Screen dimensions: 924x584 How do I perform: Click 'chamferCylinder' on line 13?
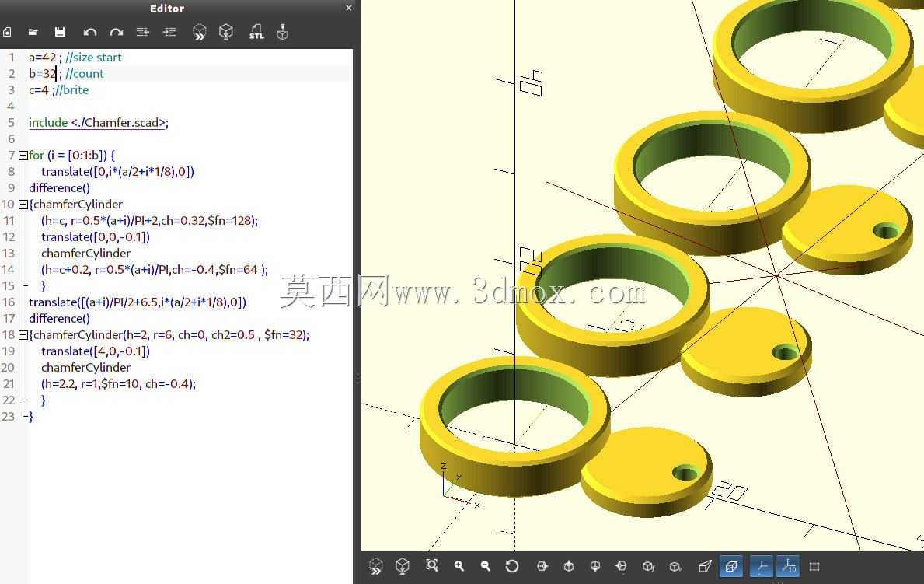85,253
